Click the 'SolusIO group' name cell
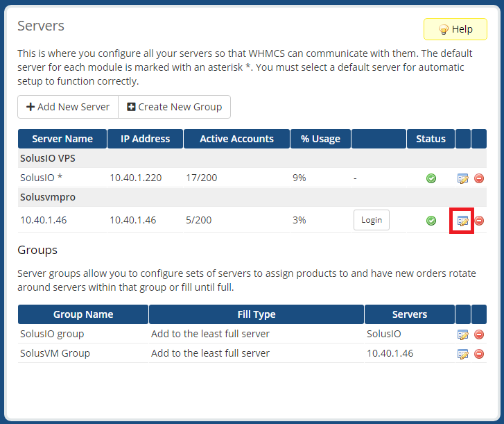 point(52,334)
